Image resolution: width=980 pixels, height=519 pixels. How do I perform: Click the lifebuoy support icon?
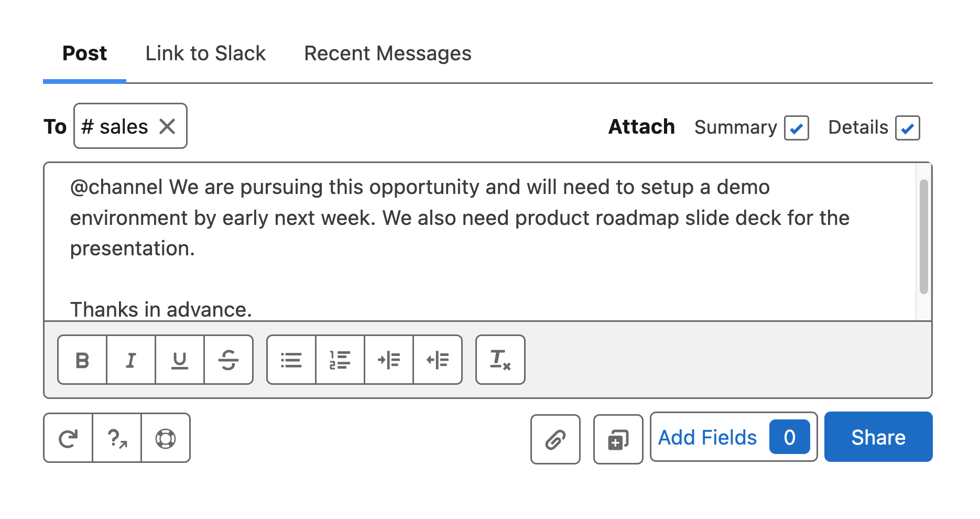[x=166, y=438]
